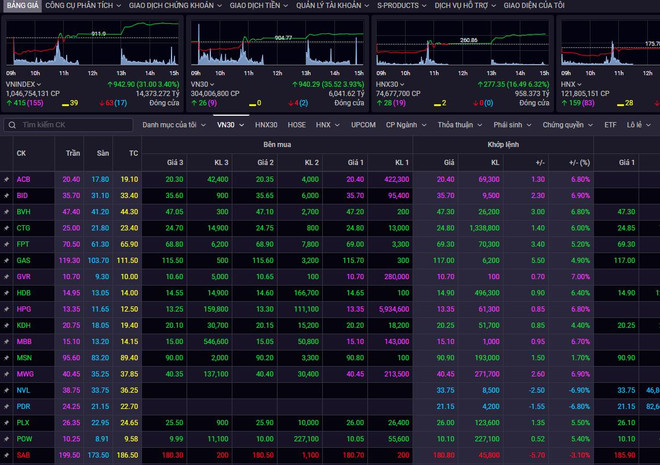Pin the FPT stock row
660x465 pixels.
pyautogui.click(x=6, y=244)
